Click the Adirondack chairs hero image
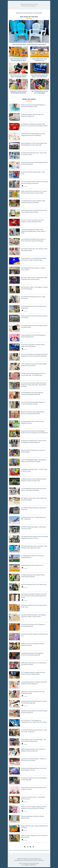This screenshot has width=58, height=868. [29, 31]
